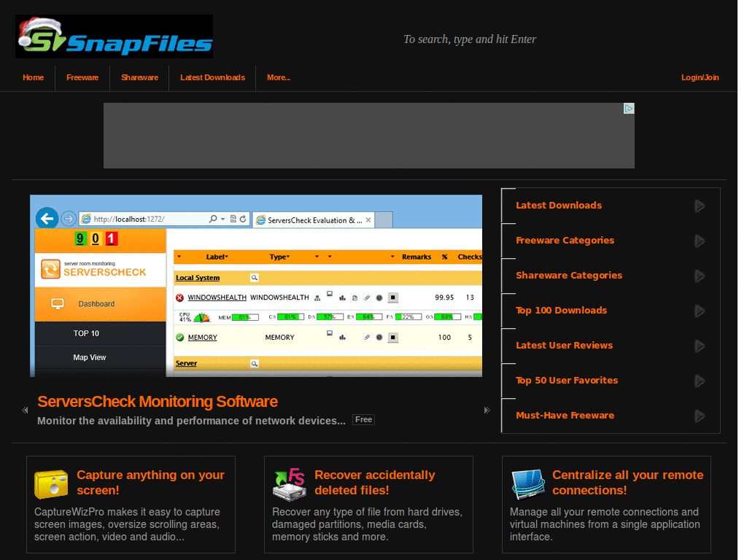Click arrow beside Shareware Categories
Viewport: 747px width, 560px height.
[700, 276]
